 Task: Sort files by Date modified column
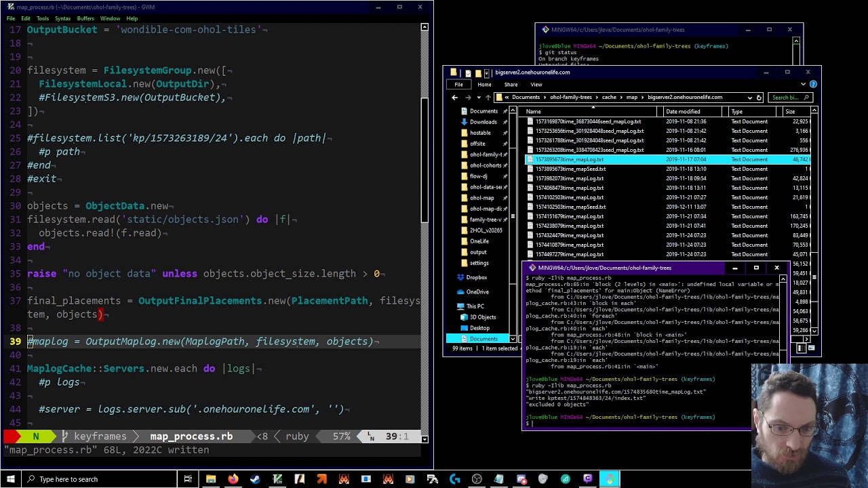pos(683,112)
